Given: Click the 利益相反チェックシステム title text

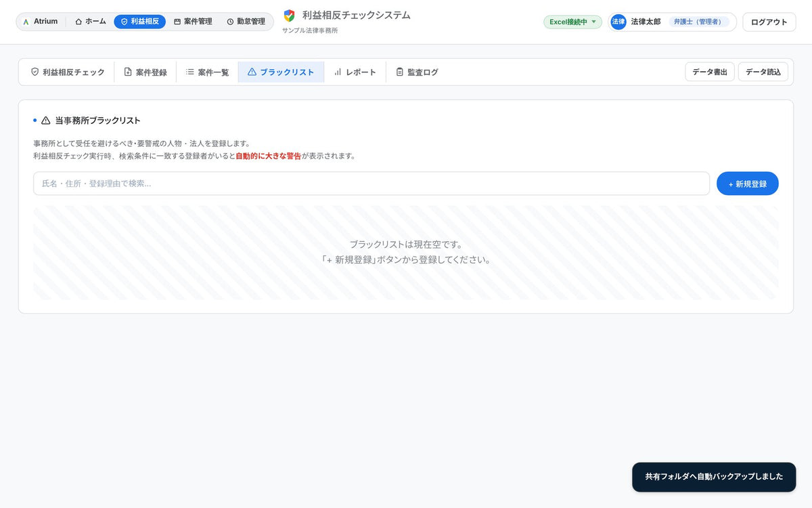Looking at the screenshot, I should (357, 15).
